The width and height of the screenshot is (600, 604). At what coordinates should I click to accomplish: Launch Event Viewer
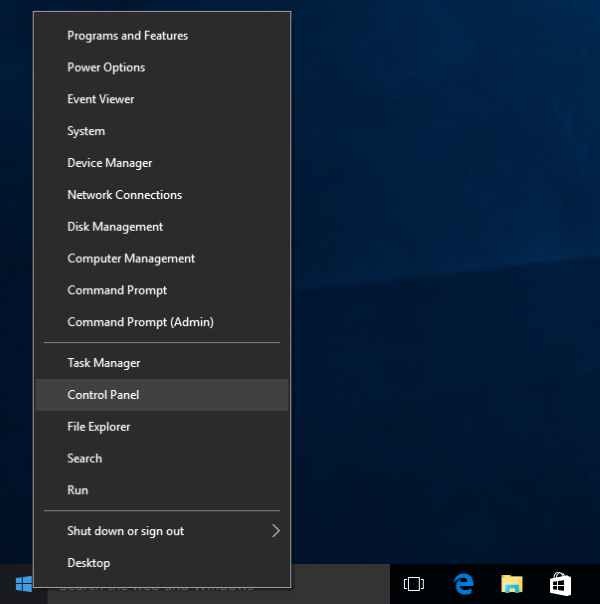coord(100,100)
